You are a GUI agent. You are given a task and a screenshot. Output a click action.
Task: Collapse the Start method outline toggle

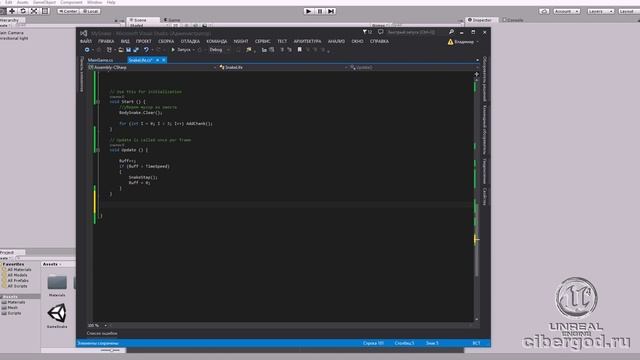tap(98, 102)
